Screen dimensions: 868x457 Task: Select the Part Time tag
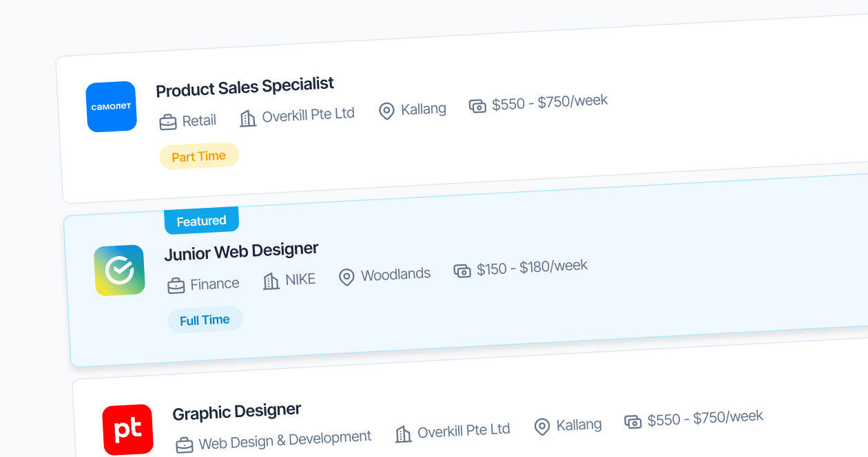click(x=199, y=156)
